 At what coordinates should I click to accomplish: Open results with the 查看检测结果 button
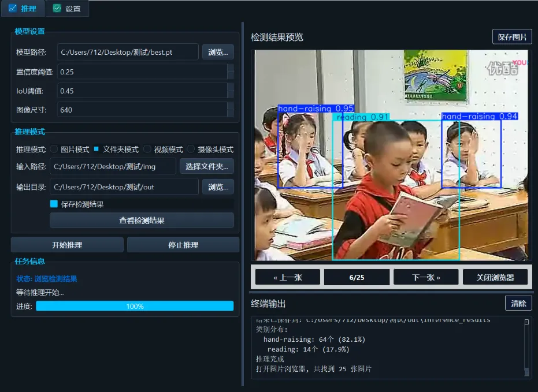pyautogui.click(x=142, y=220)
